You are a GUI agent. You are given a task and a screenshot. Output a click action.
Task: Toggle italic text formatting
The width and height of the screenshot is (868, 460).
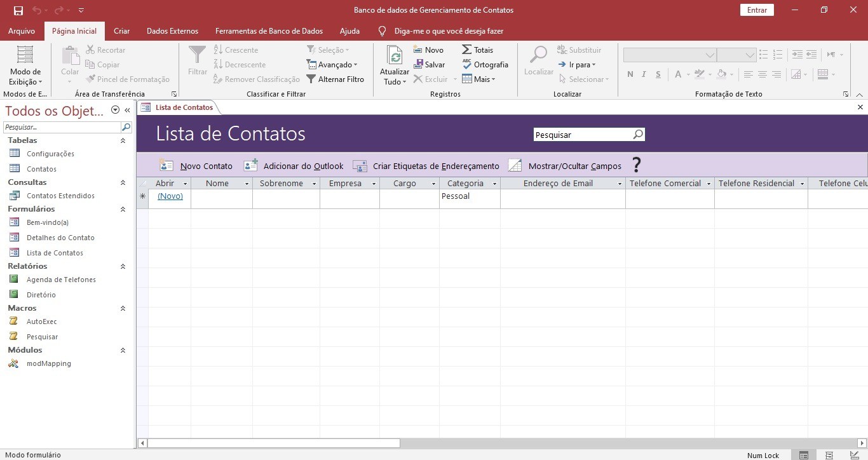643,74
